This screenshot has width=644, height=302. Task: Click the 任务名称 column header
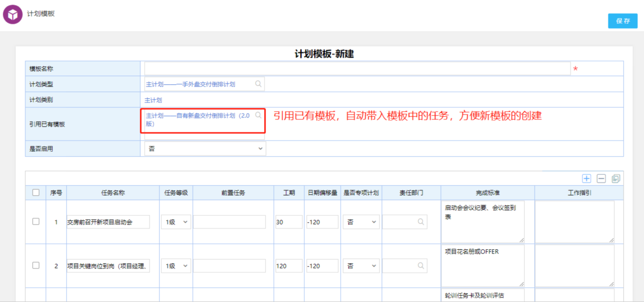[113, 193]
